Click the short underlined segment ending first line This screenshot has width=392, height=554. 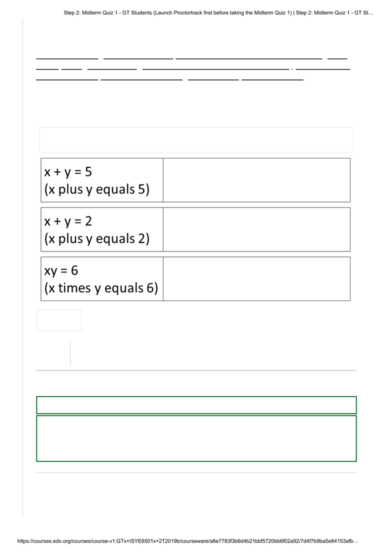(x=337, y=58)
